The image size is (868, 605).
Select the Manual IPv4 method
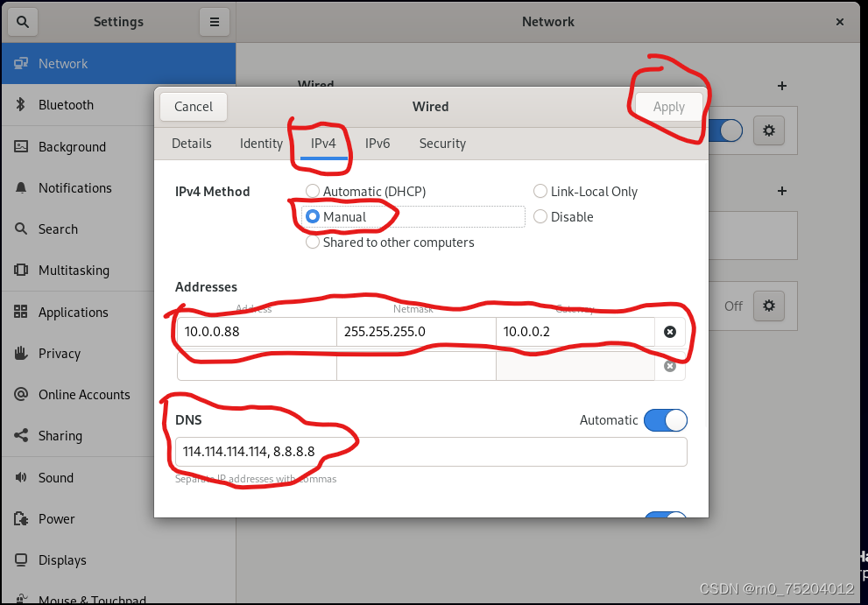point(313,216)
